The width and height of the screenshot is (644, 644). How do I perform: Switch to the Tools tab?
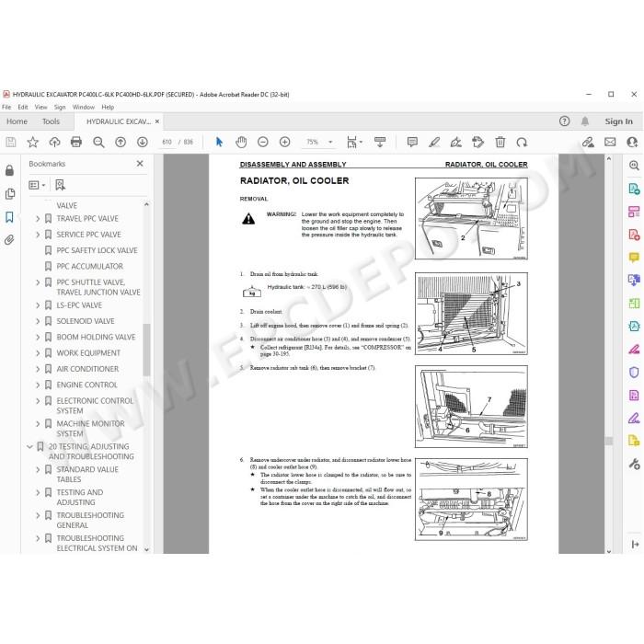51,121
